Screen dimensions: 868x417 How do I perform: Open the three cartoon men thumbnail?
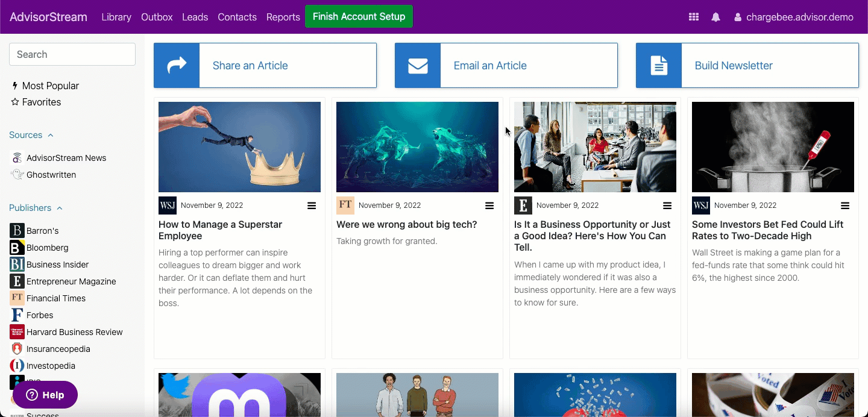417,395
